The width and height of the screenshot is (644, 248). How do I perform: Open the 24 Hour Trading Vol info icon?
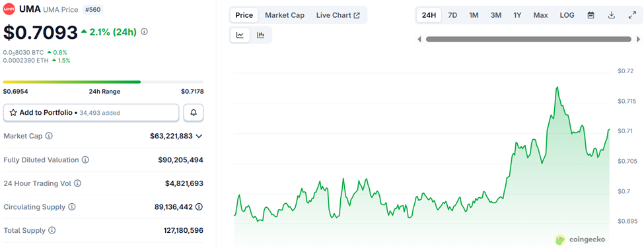coord(77,183)
